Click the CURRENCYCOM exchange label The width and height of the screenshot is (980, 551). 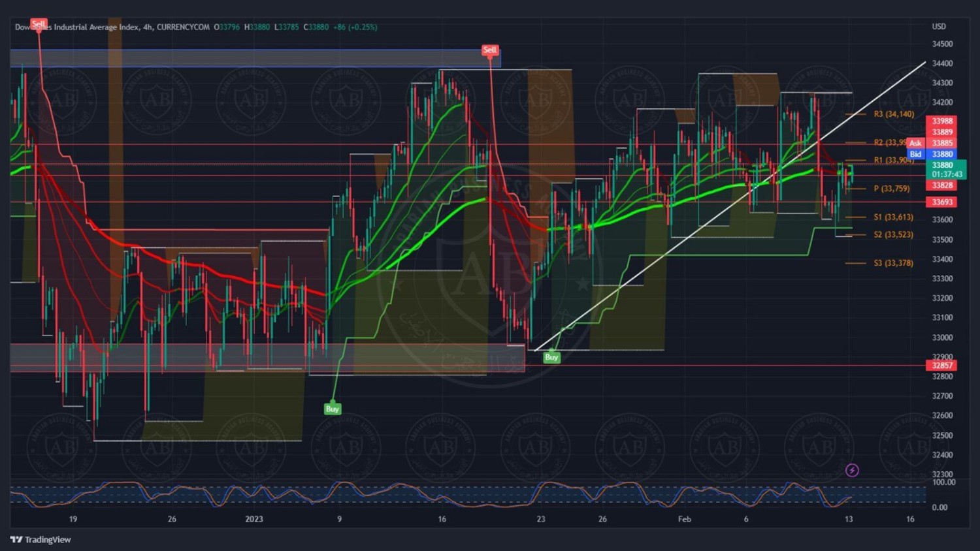[x=183, y=27]
